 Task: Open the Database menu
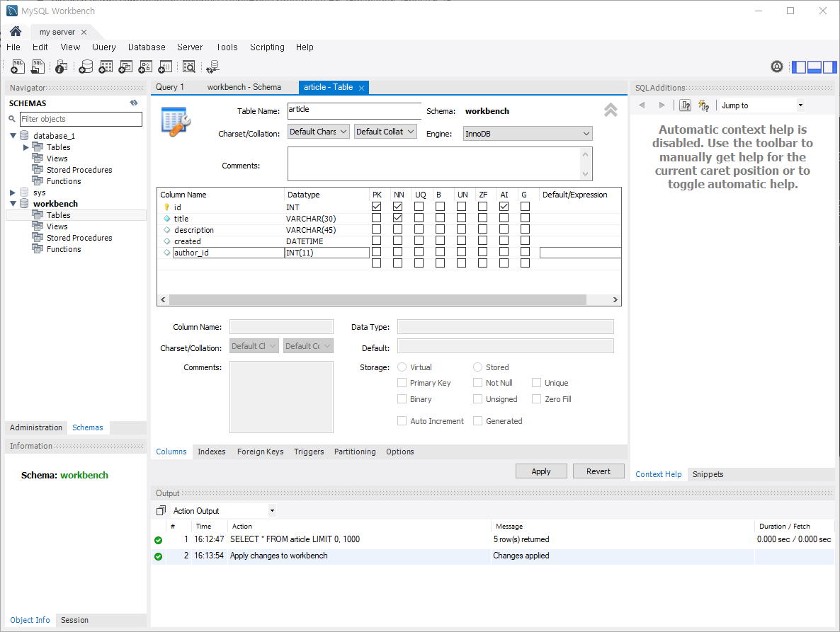146,47
